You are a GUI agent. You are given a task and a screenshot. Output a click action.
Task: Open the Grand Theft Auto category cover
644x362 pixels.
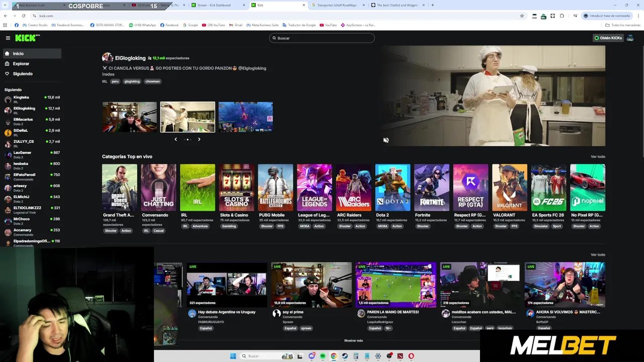click(x=119, y=188)
